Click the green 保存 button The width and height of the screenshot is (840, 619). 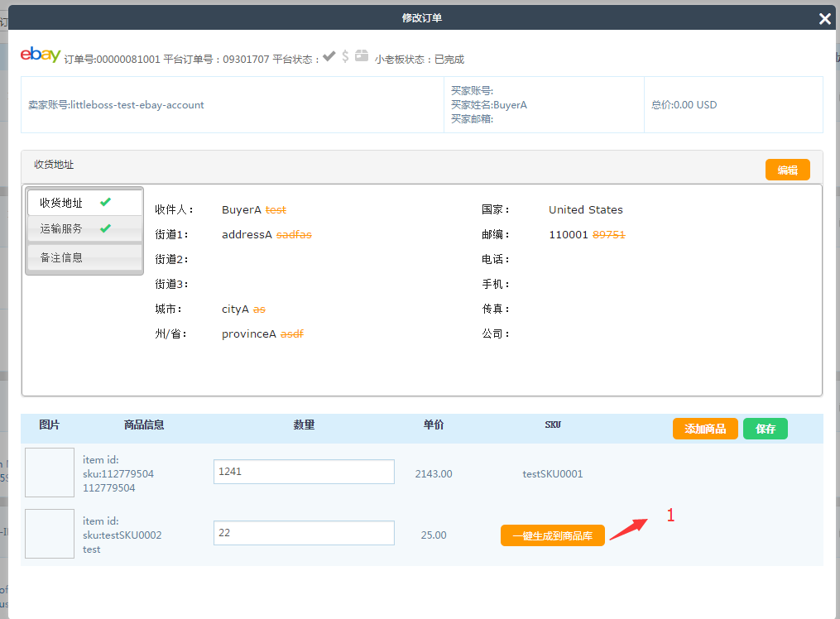765,429
